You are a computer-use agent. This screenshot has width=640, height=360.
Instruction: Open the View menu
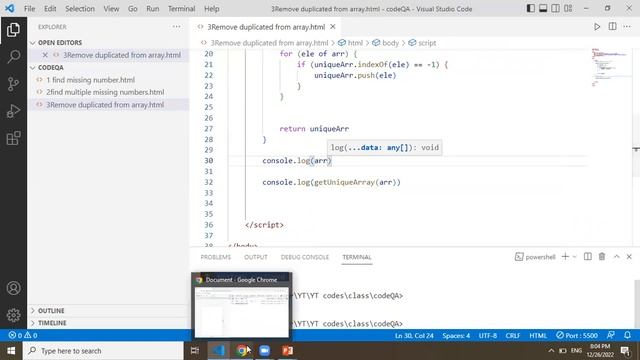pos(111,9)
